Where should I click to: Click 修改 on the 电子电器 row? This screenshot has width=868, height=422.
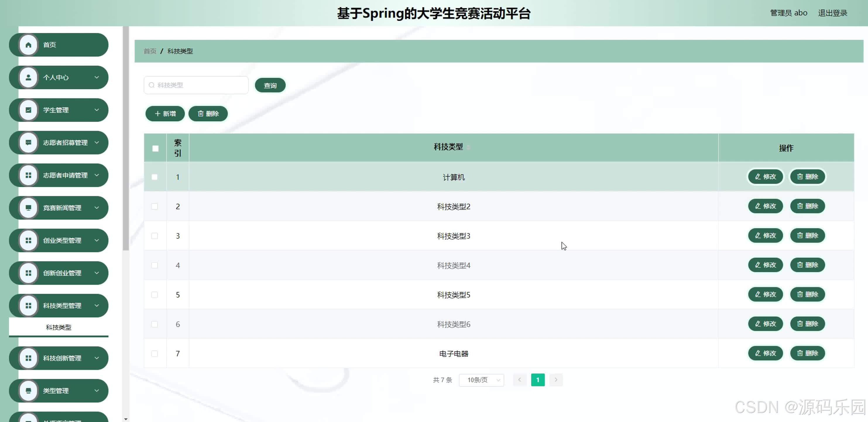(765, 353)
